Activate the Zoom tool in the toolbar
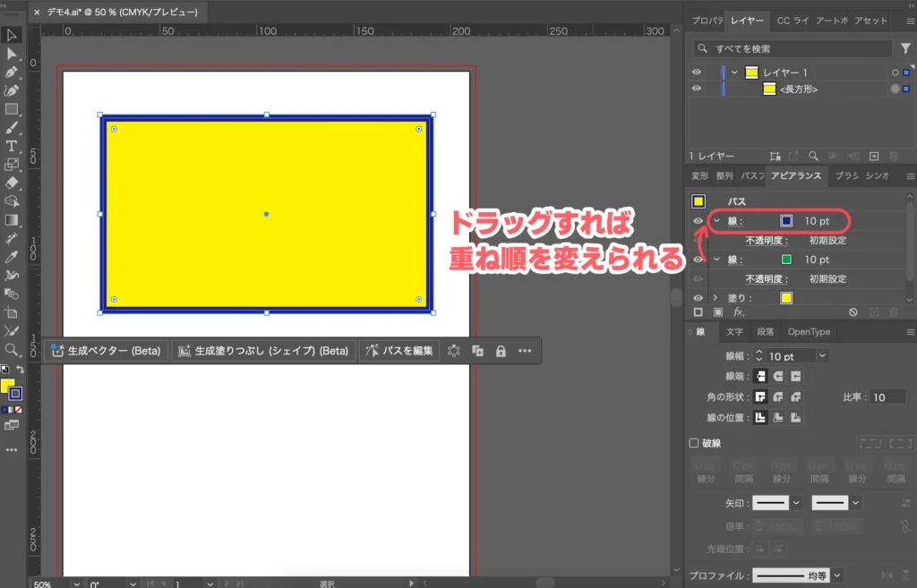The height and width of the screenshot is (588, 917). (x=12, y=349)
